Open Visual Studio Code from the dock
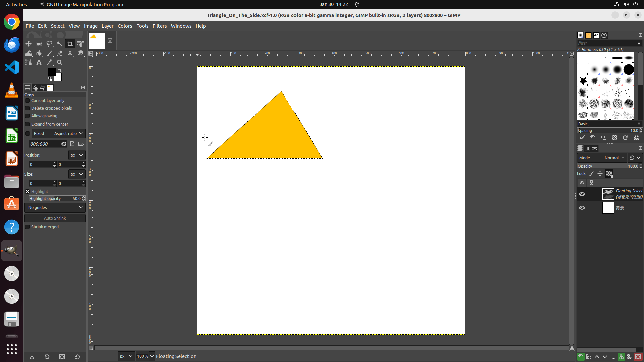 (12, 67)
